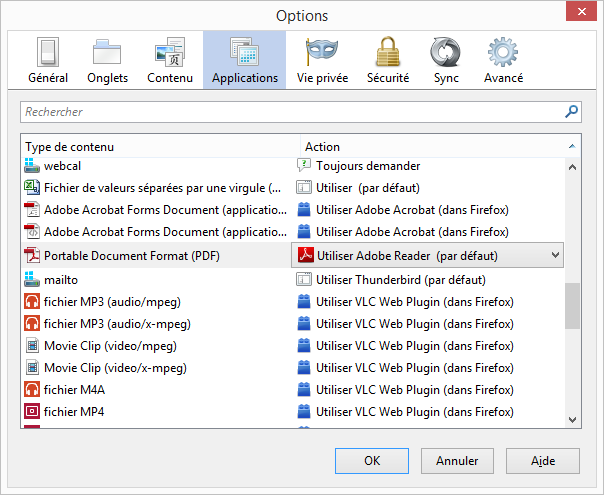Image resolution: width=604 pixels, height=495 pixels.
Task: Expand the Adobe Reader action dropdown
Action: click(x=555, y=256)
